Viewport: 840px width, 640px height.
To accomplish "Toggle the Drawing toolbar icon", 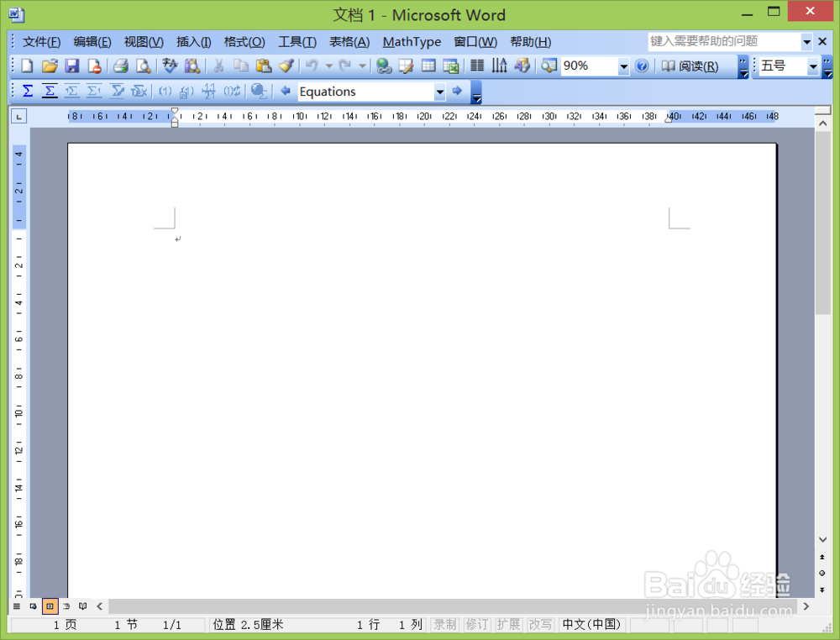I will point(522,66).
